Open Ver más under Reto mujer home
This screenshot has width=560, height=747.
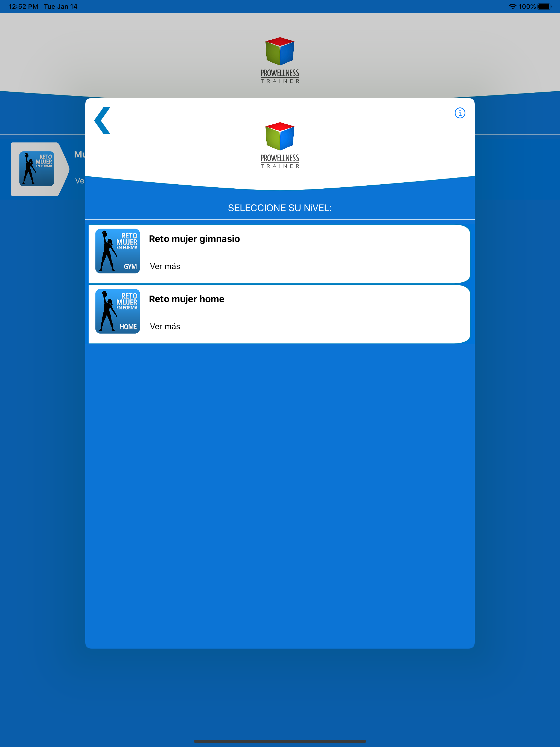click(x=165, y=326)
